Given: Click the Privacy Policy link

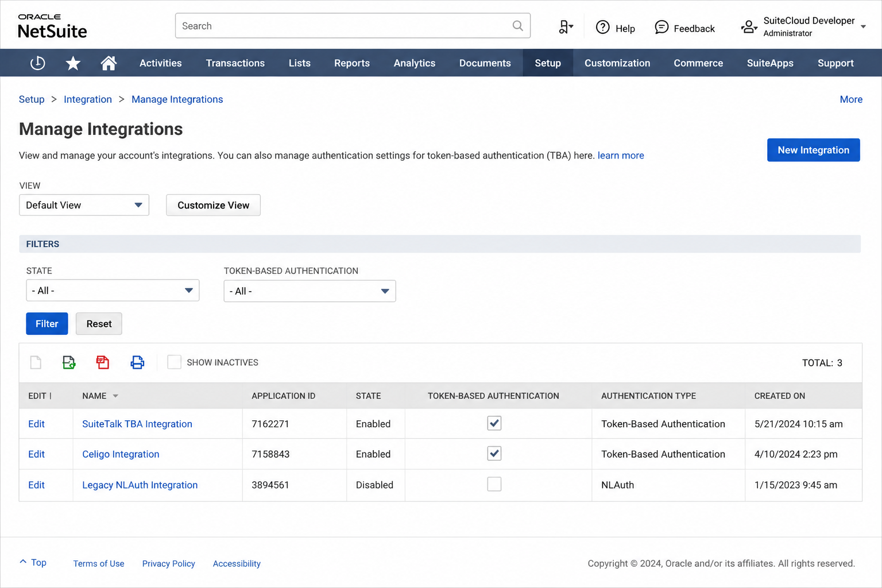Looking at the screenshot, I should coord(169,564).
